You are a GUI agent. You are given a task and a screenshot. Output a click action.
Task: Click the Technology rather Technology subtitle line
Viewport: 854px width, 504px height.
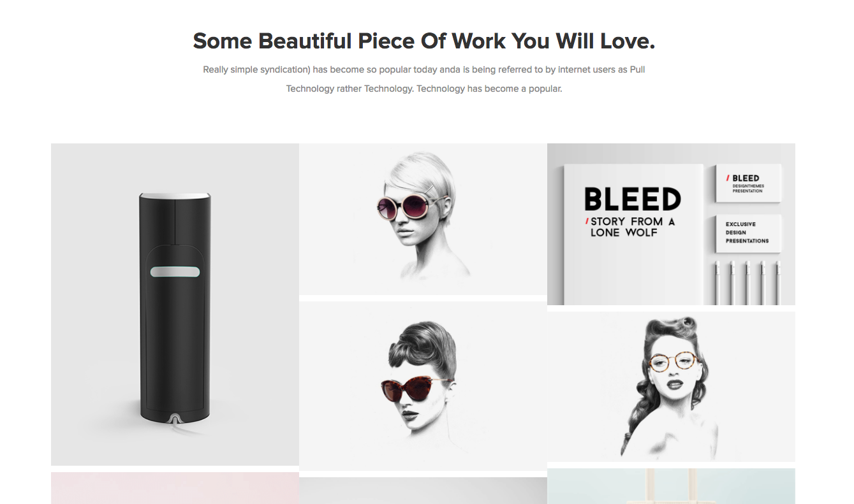pos(424,89)
